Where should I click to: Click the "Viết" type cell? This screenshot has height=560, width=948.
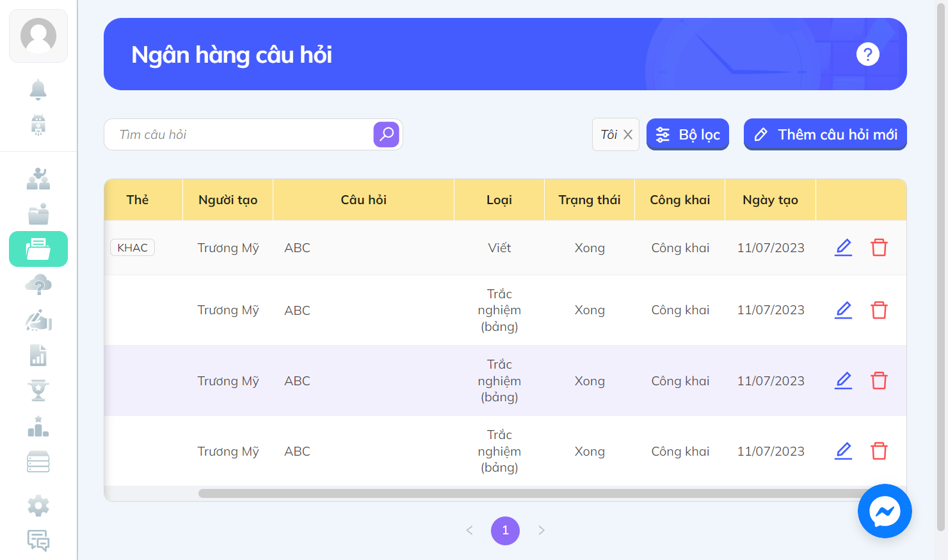pos(499,248)
